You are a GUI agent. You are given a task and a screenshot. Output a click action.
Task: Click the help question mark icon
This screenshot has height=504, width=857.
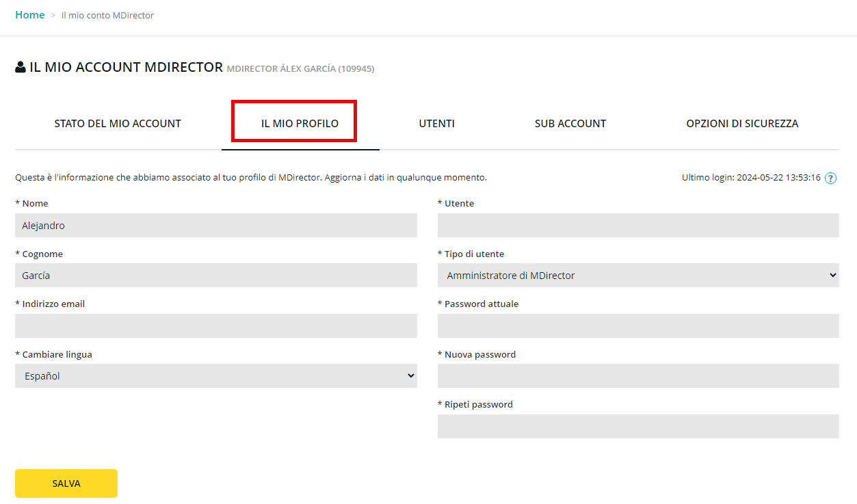click(830, 178)
